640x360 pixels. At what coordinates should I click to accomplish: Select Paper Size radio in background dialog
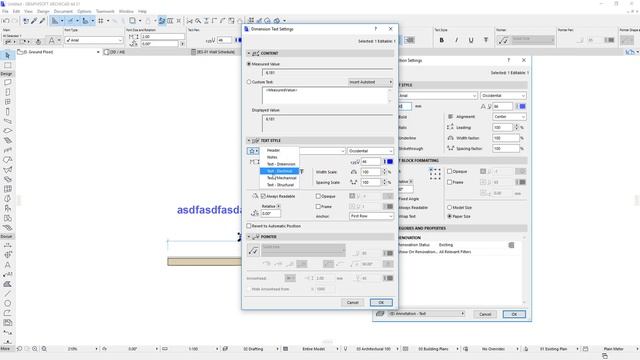(449, 216)
